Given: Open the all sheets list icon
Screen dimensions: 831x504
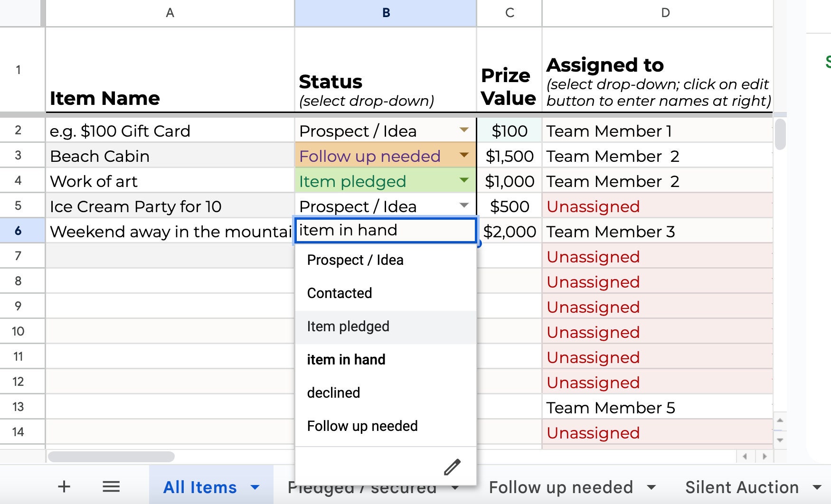Looking at the screenshot, I should click(x=111, y=486).
